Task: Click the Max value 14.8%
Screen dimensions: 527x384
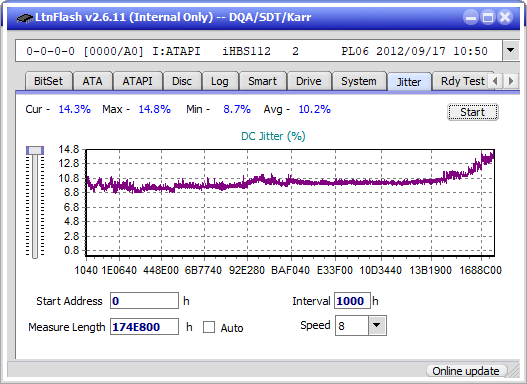Action: [155, 109]
